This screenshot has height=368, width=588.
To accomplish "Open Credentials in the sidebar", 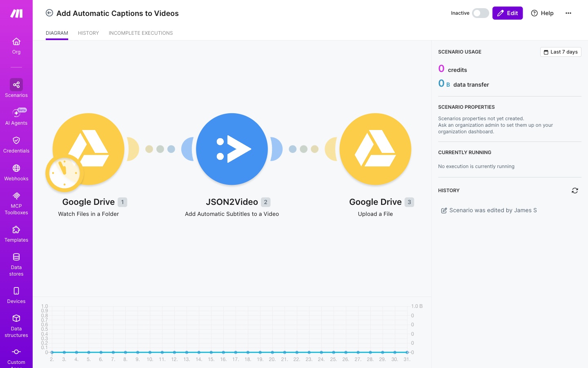I will 16,145.
